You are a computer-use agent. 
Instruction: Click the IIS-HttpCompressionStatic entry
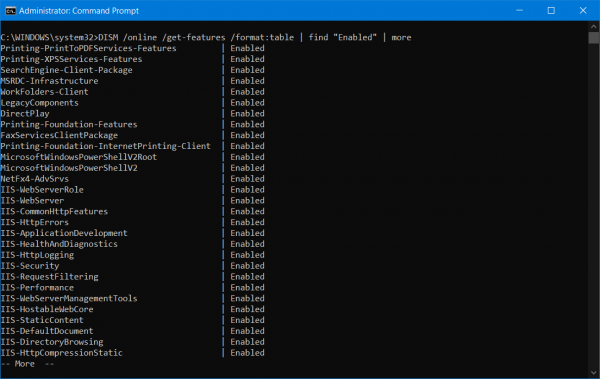pyautogui.click(x=62, y=353)
